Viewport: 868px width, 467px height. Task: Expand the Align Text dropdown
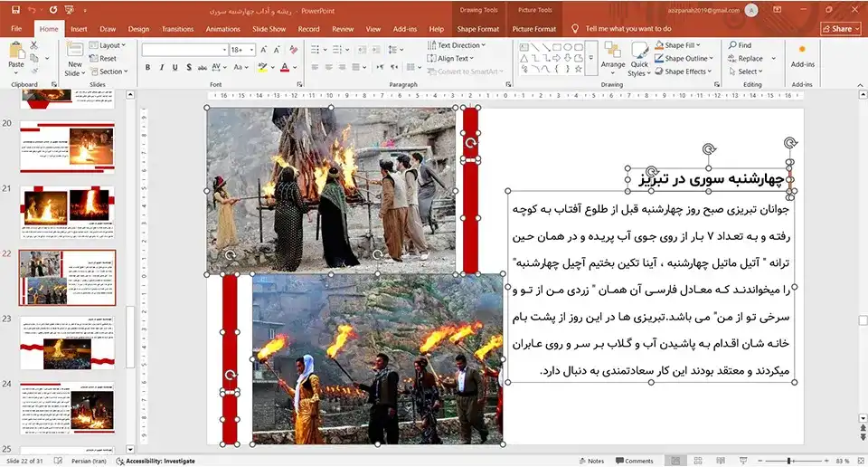(x=450, y=58)
